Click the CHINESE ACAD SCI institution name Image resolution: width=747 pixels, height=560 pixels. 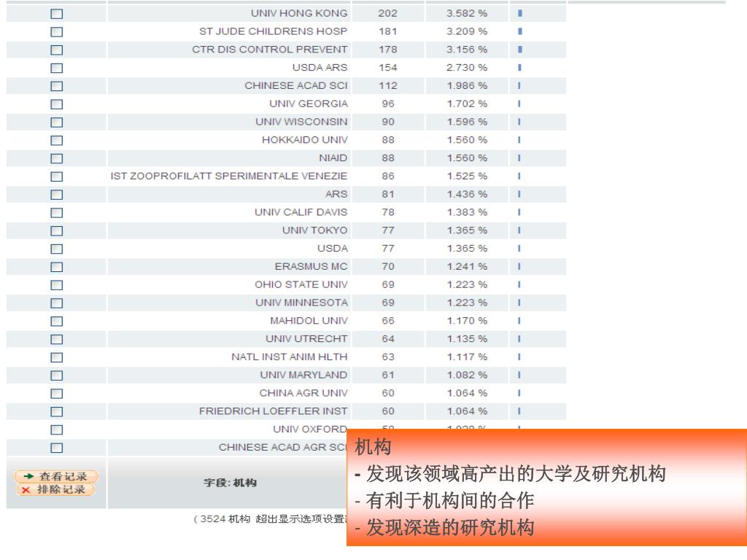coord(296,86)
